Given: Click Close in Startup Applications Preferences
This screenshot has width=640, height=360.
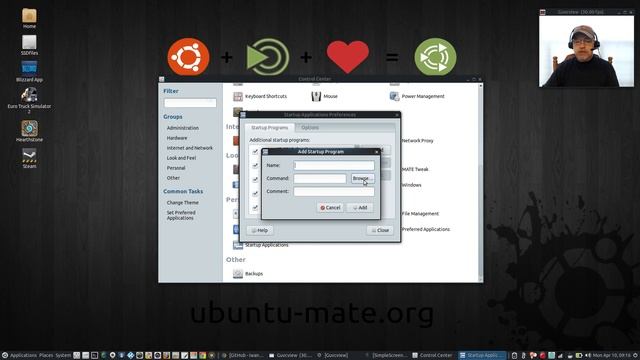Looking at the screenshot, I should (380, 230).
